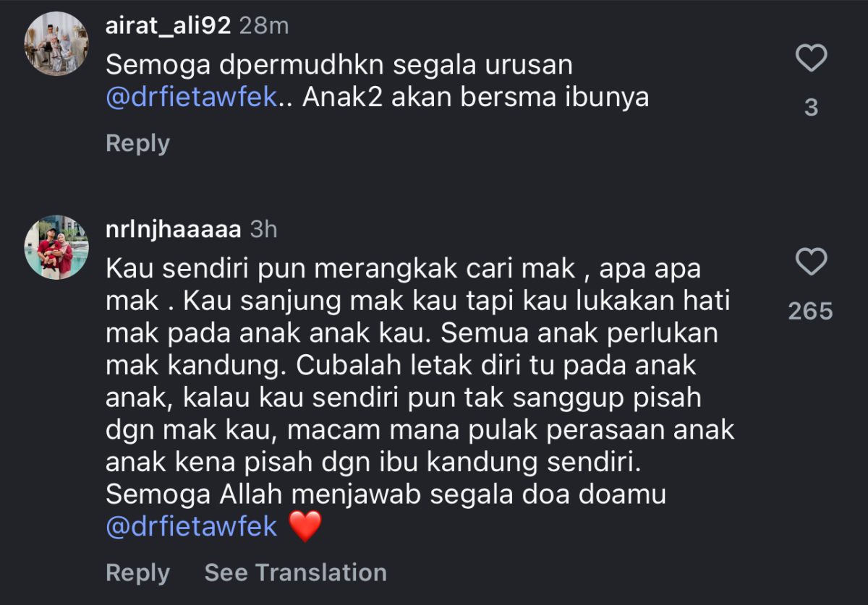This screenshot has width=868, height=605.
Task: Like the comment by airat_ali92
Action: tap(811, 59)
